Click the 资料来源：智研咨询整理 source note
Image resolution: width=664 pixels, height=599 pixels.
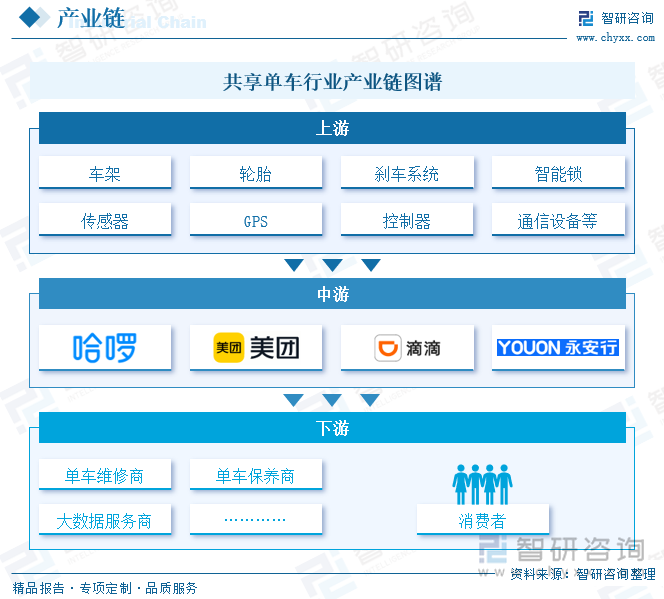pos(583,574)
